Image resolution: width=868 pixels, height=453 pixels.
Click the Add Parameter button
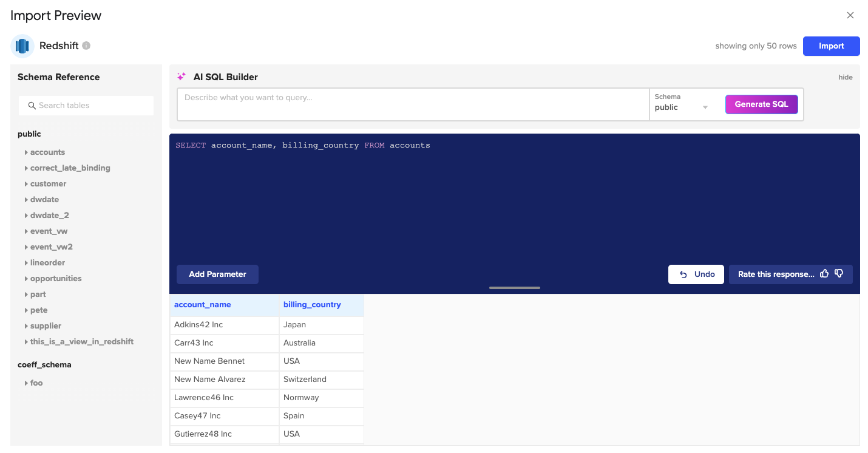tap(217, 274)
